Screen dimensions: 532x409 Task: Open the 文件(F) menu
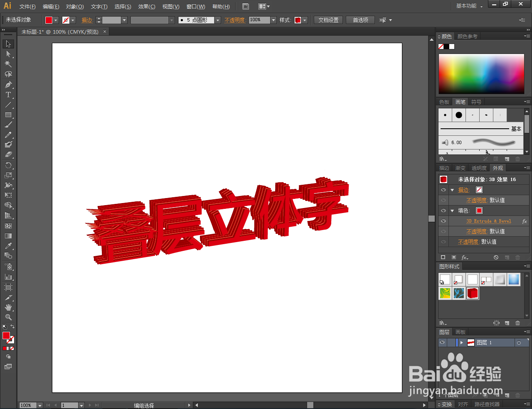coord(27,7)
